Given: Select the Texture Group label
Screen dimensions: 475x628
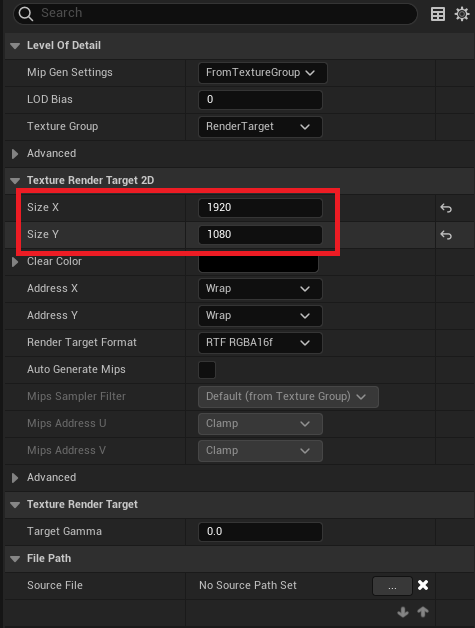Looking at the screenshot, I should [62, 127].
